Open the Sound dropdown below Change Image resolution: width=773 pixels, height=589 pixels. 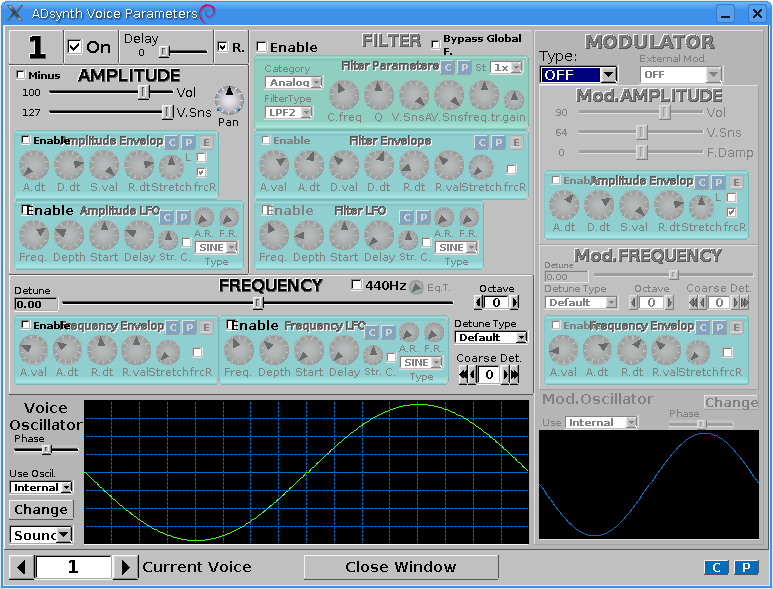pyautogui.click(x=41, y=535)
